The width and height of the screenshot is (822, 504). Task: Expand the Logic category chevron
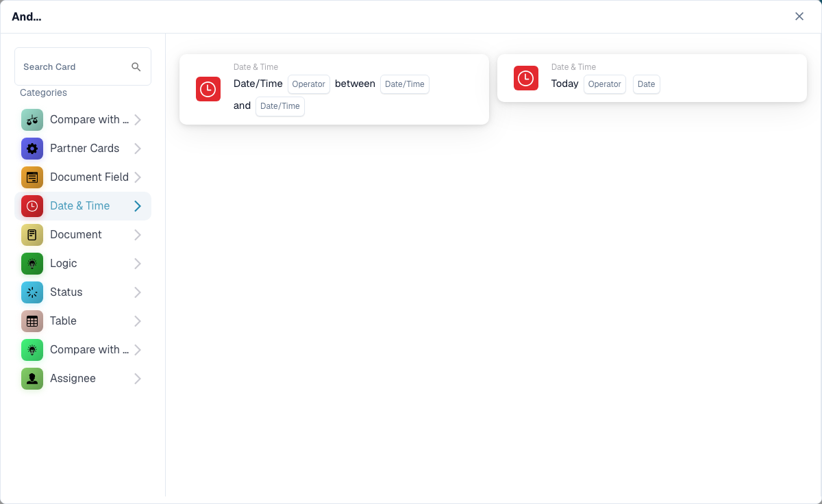coord(138,264)
